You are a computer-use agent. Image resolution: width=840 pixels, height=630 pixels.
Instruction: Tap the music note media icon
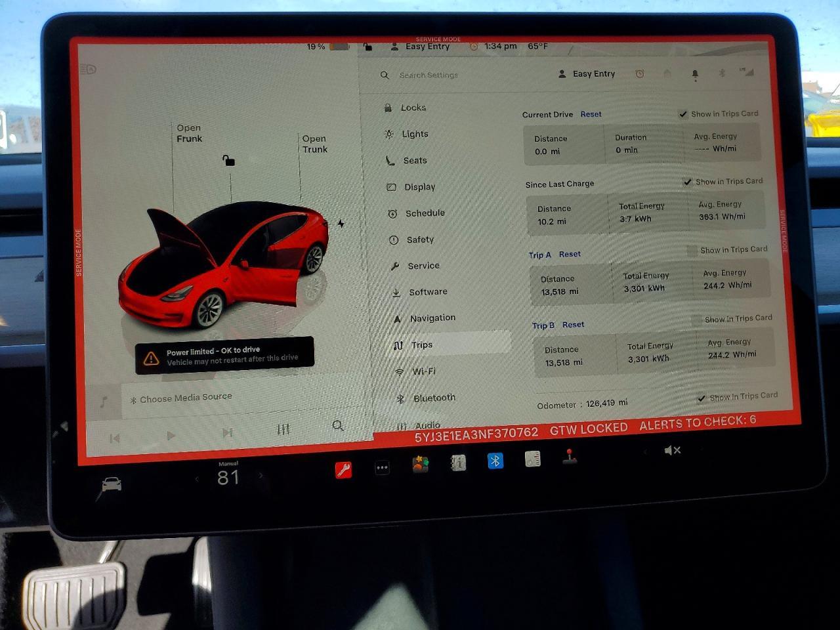103,402
